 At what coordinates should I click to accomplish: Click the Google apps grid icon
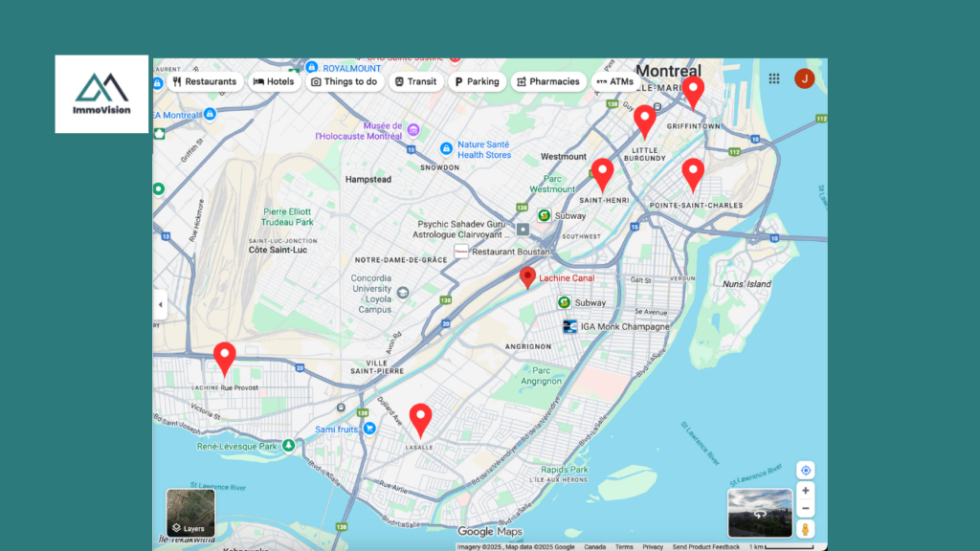click(x=774, y=79)
